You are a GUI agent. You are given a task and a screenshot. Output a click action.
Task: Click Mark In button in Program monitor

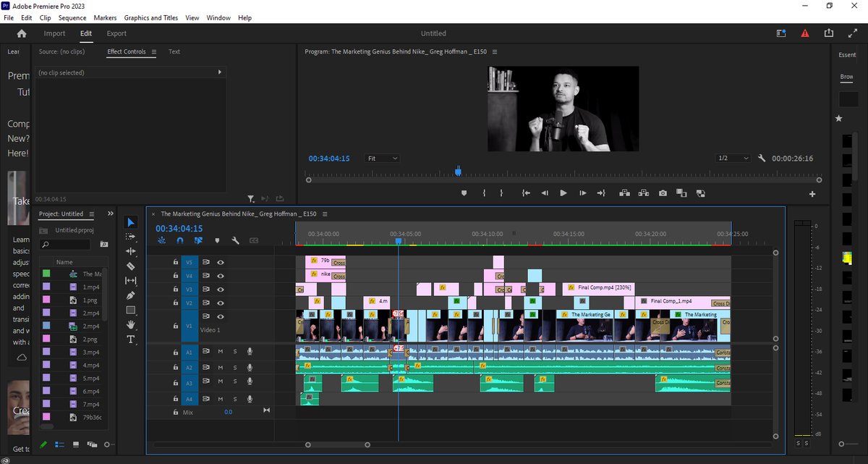click(484, 193)
